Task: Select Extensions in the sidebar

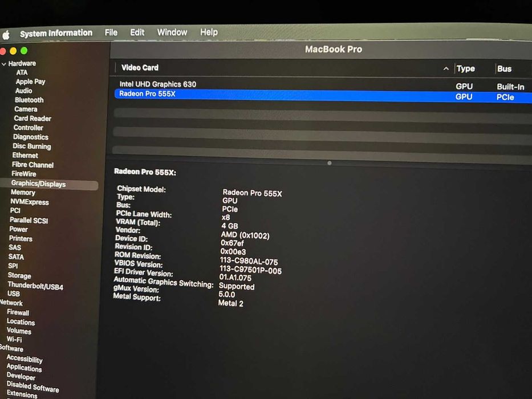Action: tap(22, 394)
